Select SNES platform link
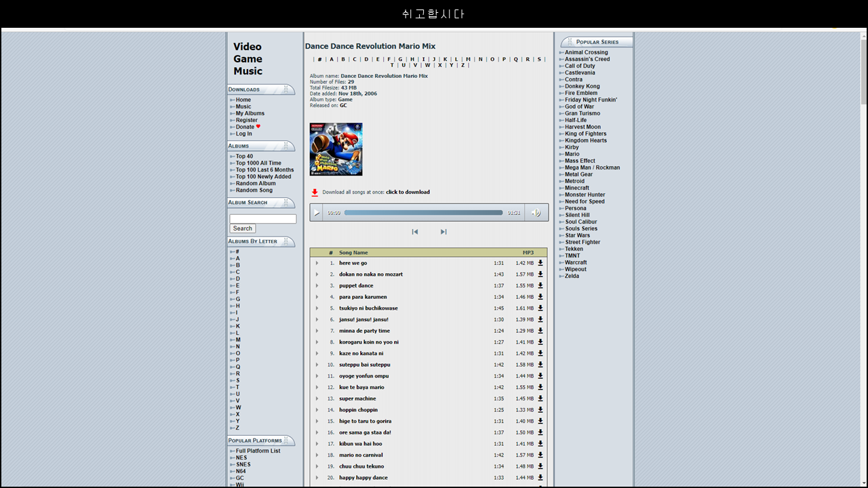 tap(243, 465)
